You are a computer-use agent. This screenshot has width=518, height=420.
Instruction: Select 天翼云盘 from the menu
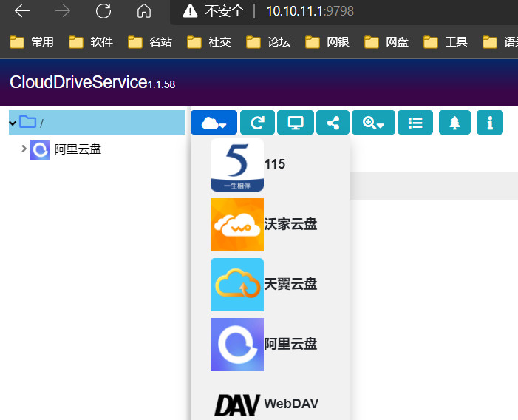click(270, 285)
